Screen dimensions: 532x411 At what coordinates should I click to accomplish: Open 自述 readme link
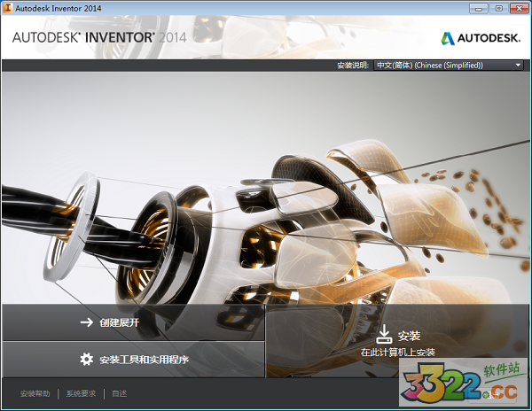(120, 393)
